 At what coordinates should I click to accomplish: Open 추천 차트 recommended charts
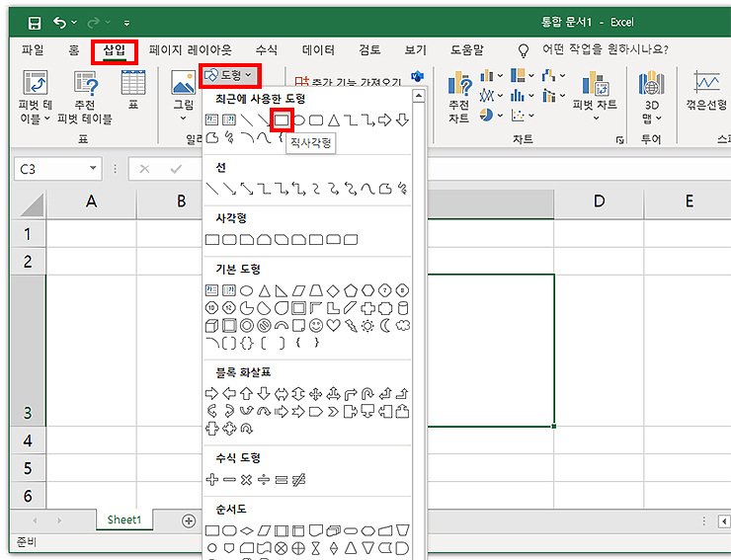pos(459,97)
